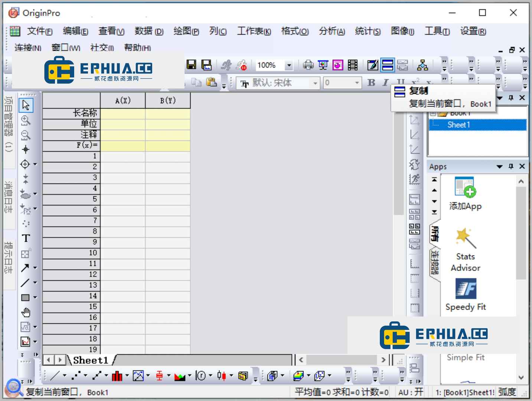This screenshot has height=401, width=532.
Task: Click the Print icon
Action: click(x=308, y=65)
